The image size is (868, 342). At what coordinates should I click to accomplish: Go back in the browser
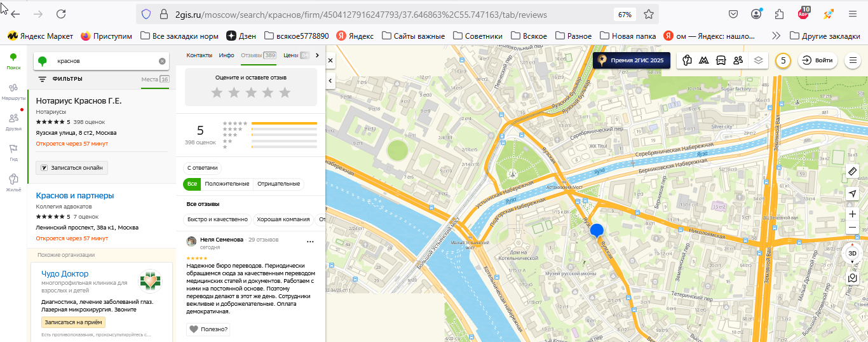pyautogui.click(x=15, y=14)
